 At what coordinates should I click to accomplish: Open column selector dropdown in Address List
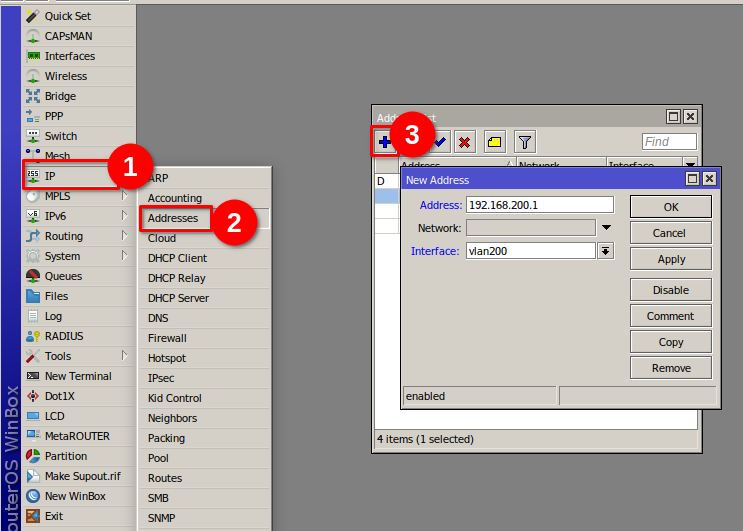point(690,164)
